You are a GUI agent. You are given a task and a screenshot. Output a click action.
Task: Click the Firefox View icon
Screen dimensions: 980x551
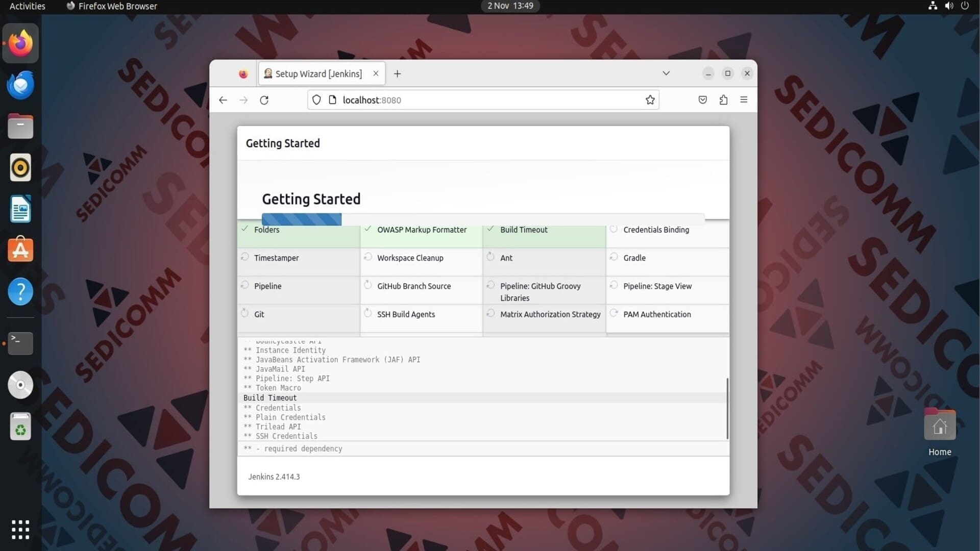click(x=243, y=74)
